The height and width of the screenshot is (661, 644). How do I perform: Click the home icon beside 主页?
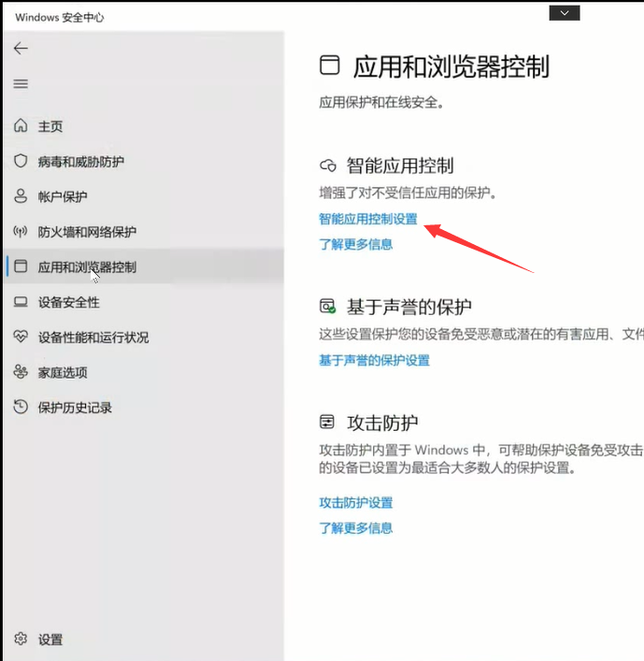tap(21, 125)
